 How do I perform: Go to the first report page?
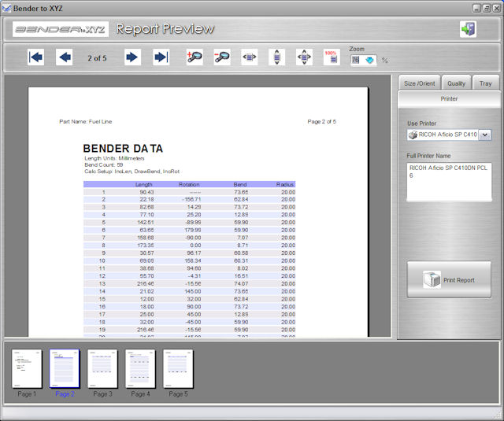pyautogui.click(x=35, y=57)
